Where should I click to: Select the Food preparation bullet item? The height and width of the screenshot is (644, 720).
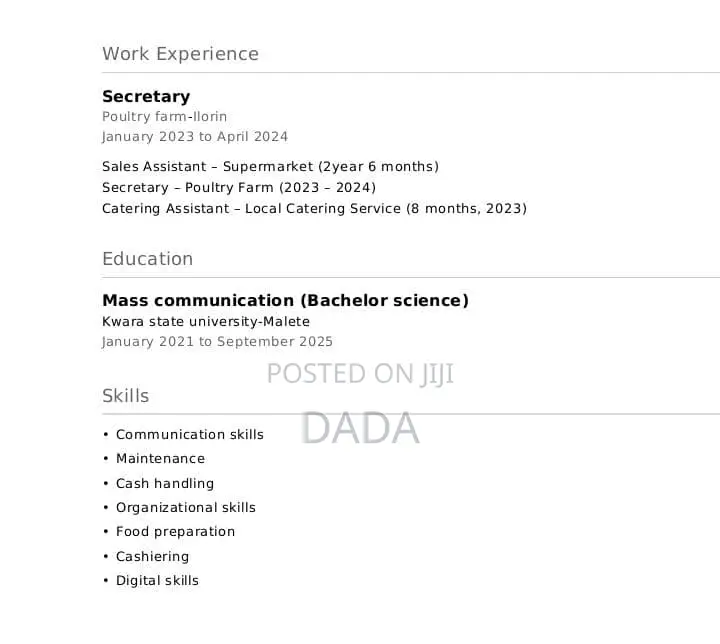[175, 531]
